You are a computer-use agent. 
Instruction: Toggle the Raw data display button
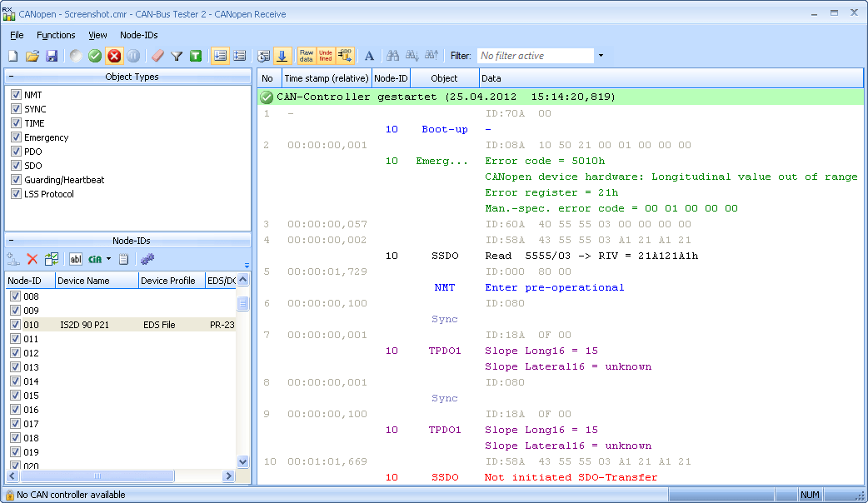[x=306, y=56]
